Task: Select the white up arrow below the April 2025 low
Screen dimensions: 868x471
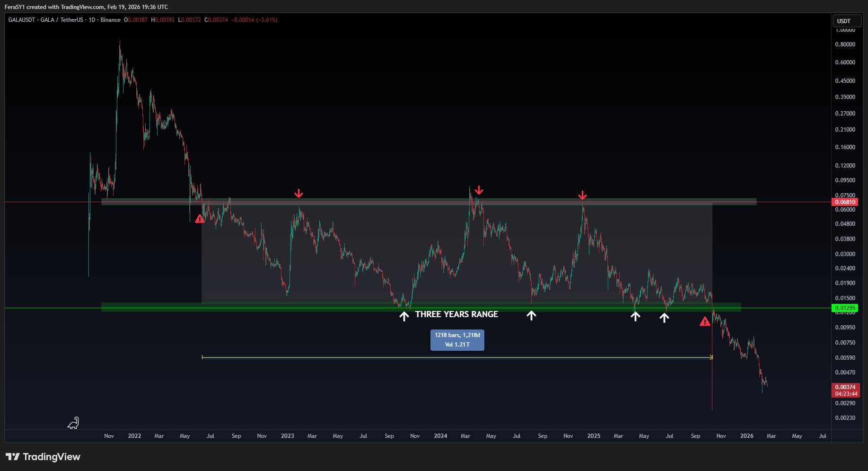Action: (x=635, y=316)
